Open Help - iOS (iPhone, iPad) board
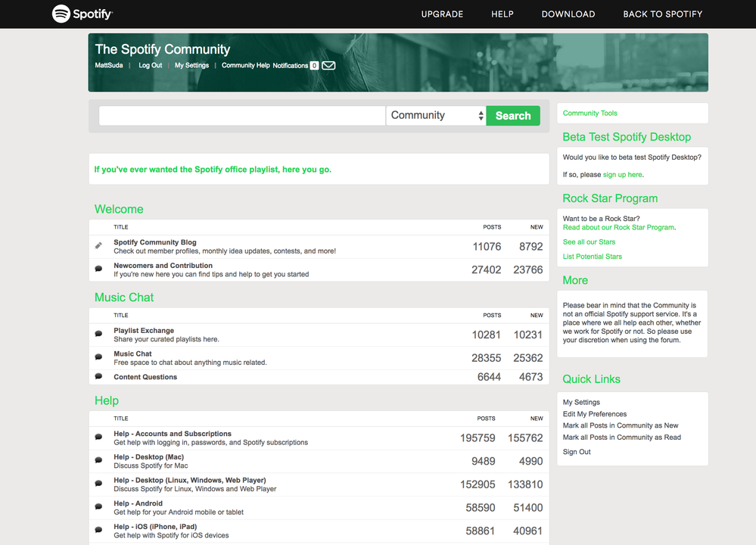Screen dimensions: 756x545 tap(155, 526)
